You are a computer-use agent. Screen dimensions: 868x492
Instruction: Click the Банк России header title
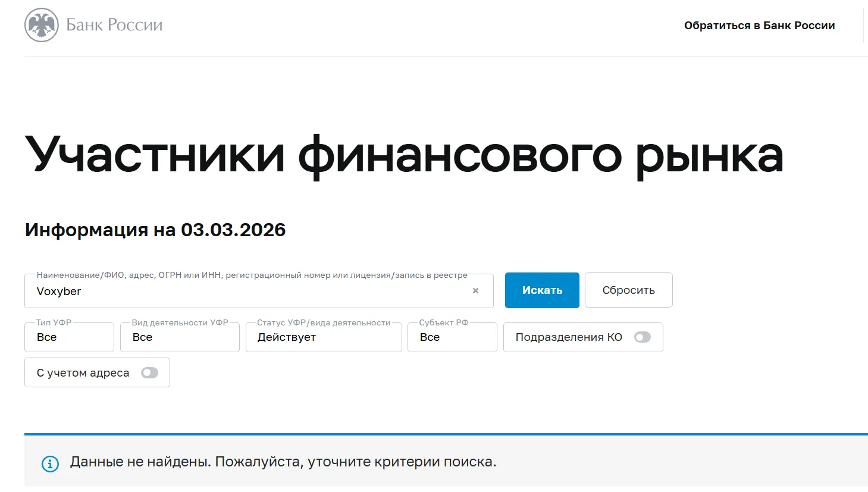click(x=114, y=25)
